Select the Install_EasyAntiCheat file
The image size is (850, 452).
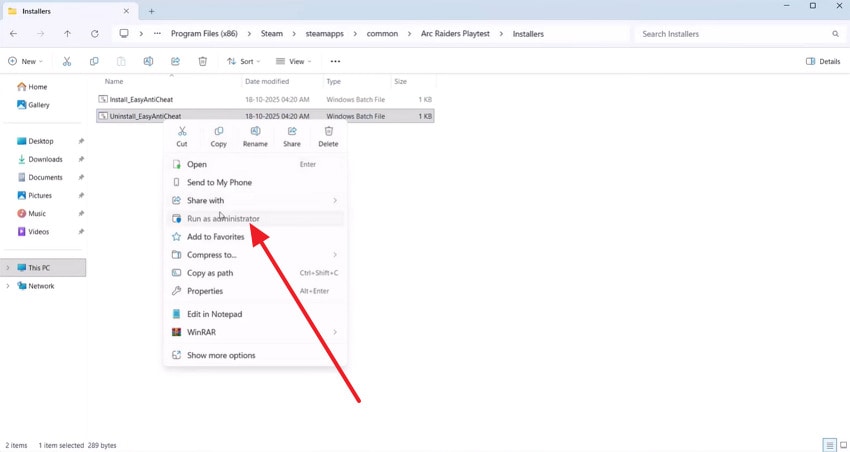pos(265,100)
